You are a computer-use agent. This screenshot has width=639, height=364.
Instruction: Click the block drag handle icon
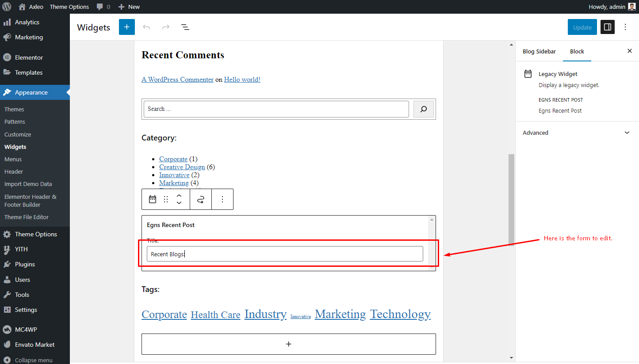tap(166, 199)
